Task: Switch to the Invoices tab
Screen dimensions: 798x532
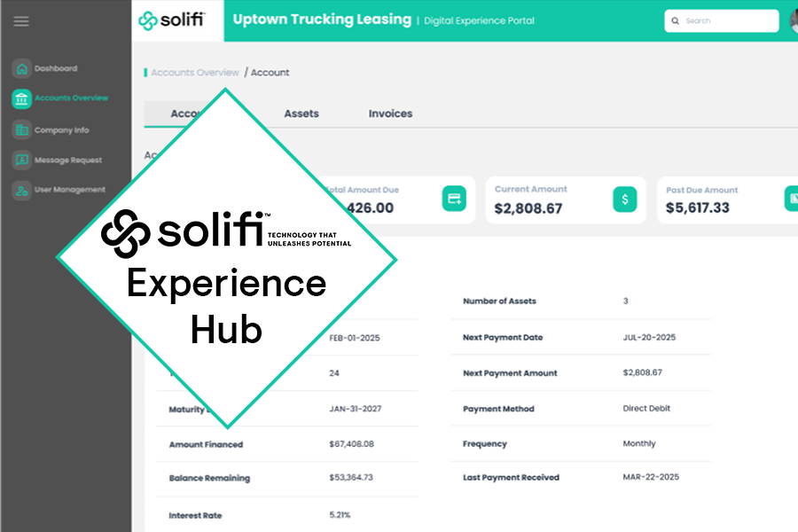Action: (x=390, y=113)
